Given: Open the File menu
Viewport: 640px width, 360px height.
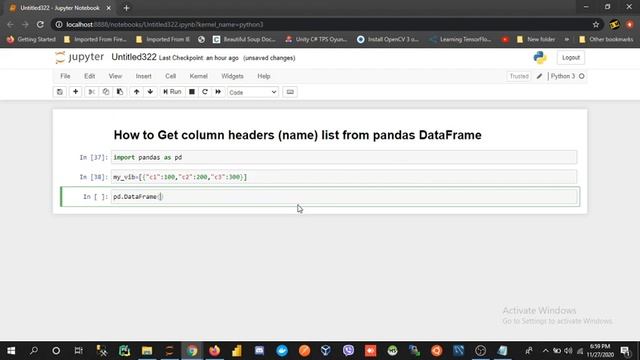Looking at the screenshot, I should tap(65, 76).
